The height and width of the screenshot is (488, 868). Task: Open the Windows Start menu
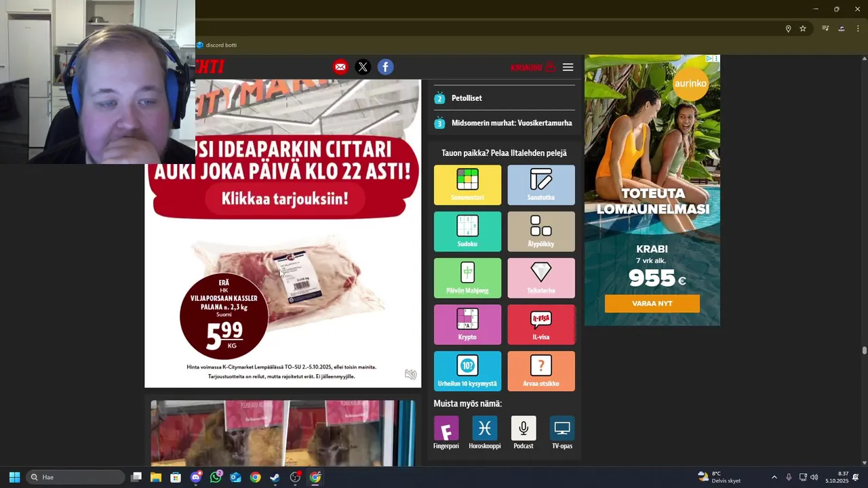point(14,477)
